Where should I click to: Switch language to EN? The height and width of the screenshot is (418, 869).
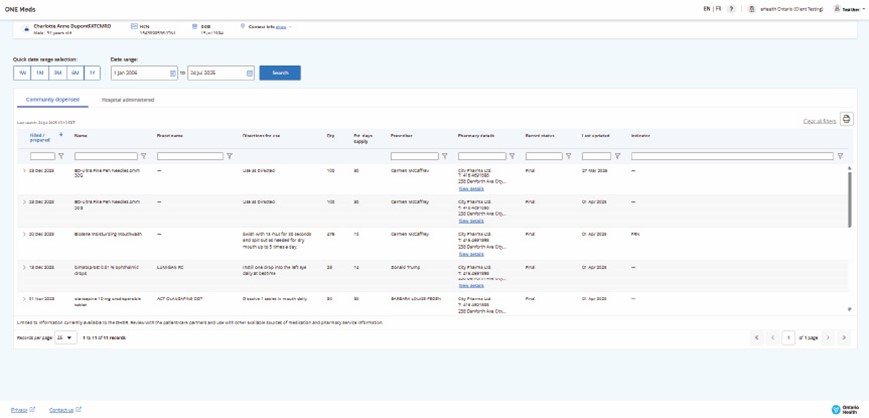pyautogui.click(x=707, y=9)
